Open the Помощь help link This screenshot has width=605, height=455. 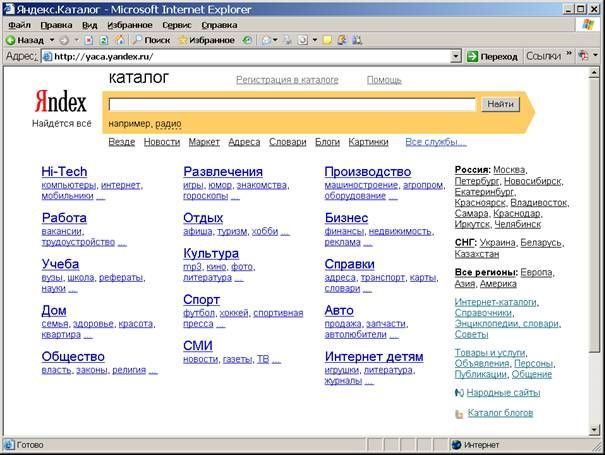click(x=384, y=80)
